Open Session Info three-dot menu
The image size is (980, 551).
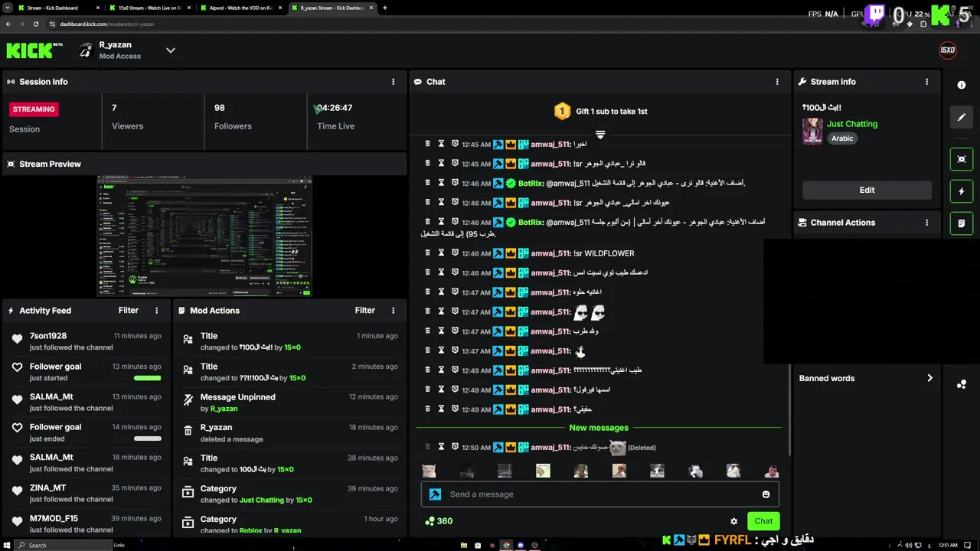coord(394,82)
